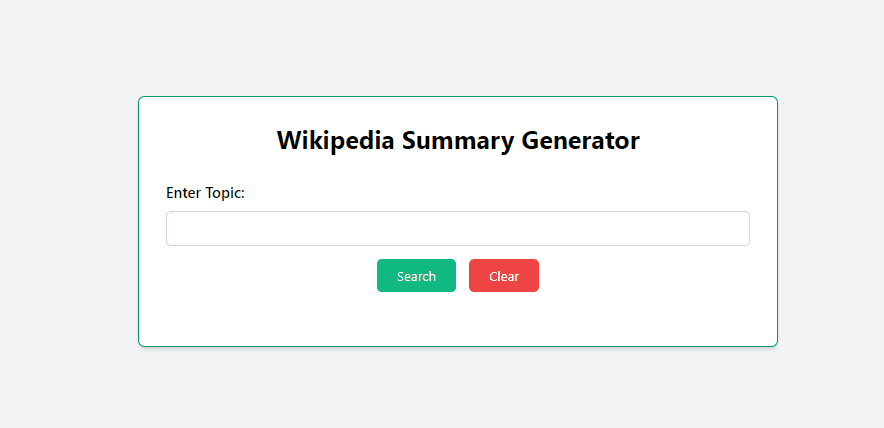Click the gray page background outside the card
884x428 pixels.
(x=68, y=226)
